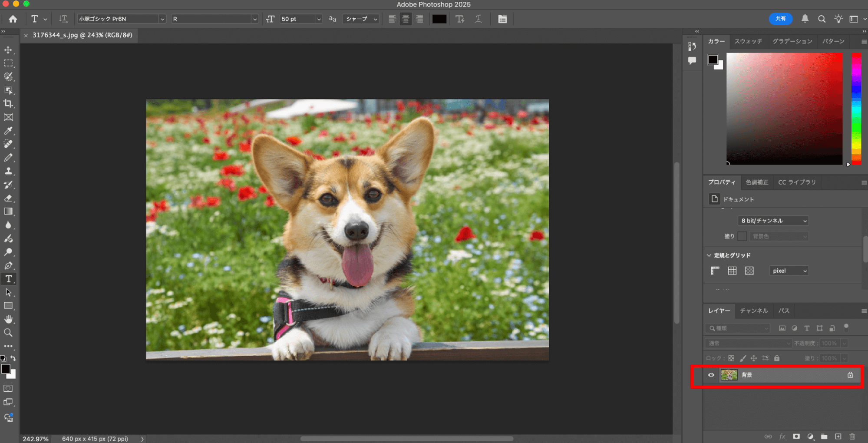Select the Rectangle shape tool
Viewport: 868px width, 443px height.
click(x=8, y=306)
